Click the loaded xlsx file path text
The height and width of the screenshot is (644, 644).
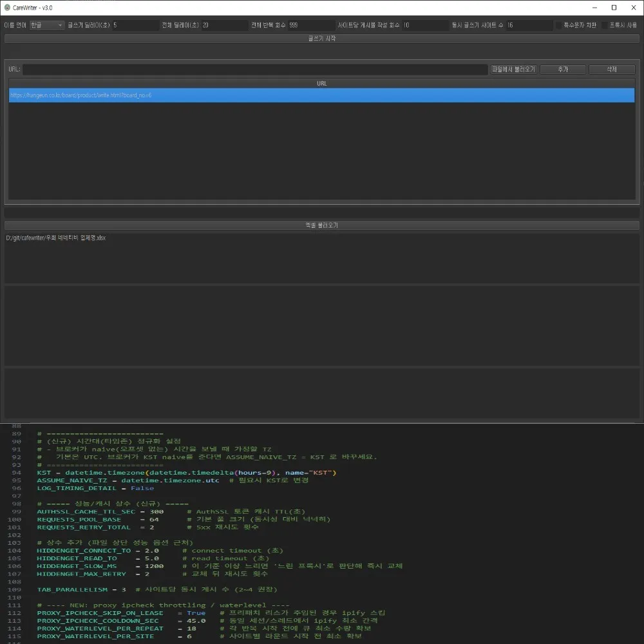tap(56, 238)
